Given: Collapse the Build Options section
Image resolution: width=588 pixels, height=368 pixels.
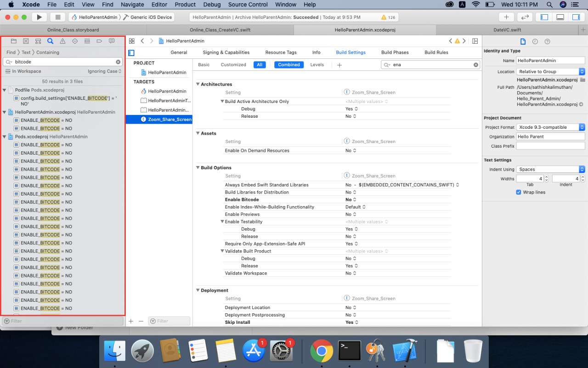Looking at the screenshot, I should tap(198, 167).
